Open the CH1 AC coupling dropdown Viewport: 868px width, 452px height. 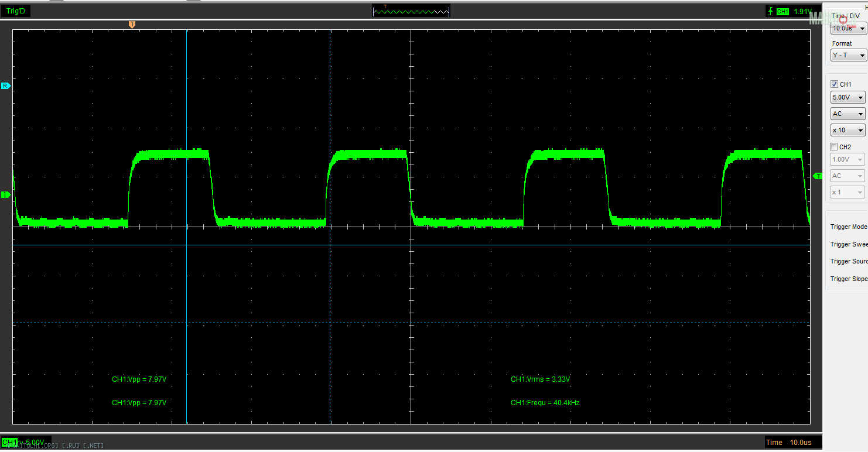(848, 114)
